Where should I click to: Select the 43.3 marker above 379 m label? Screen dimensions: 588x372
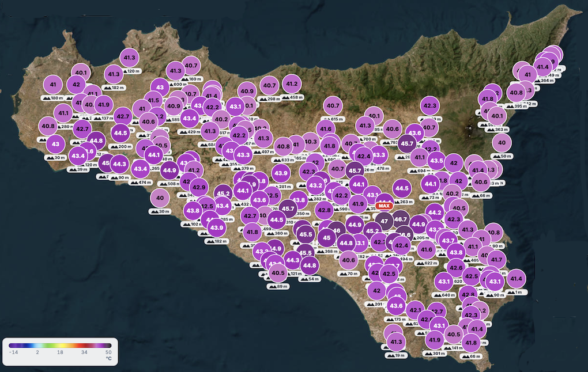[x=243, y=155]
